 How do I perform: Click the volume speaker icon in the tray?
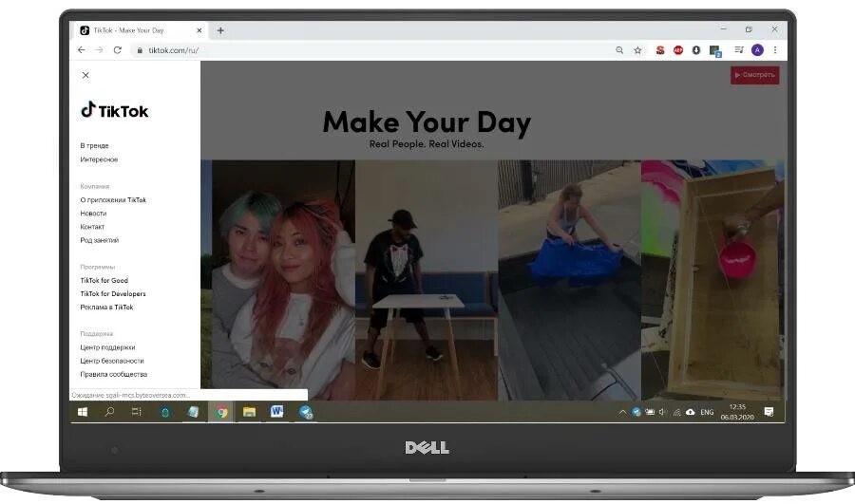click(663, 413)
